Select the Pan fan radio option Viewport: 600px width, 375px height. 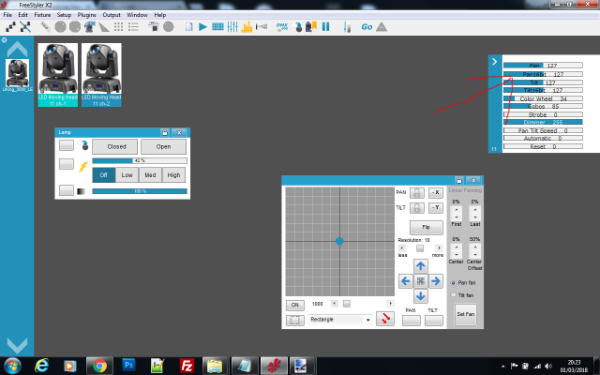click(453, 283)
